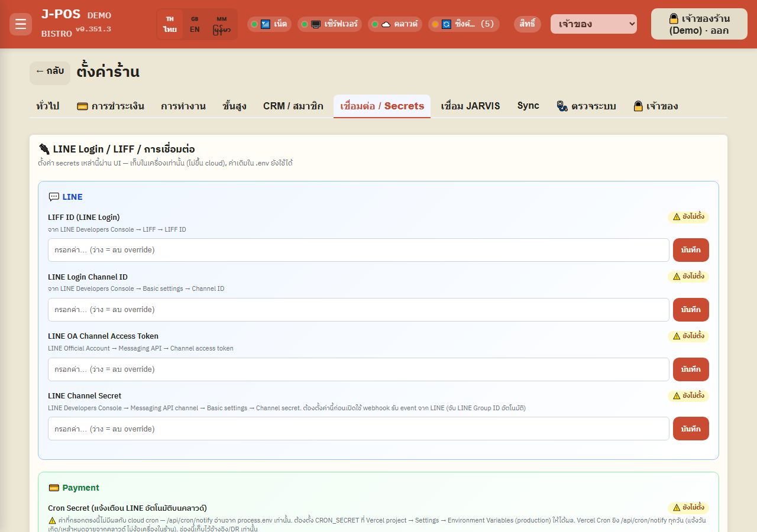Open the CRM / สมาชิก tab

pos(293,106)
